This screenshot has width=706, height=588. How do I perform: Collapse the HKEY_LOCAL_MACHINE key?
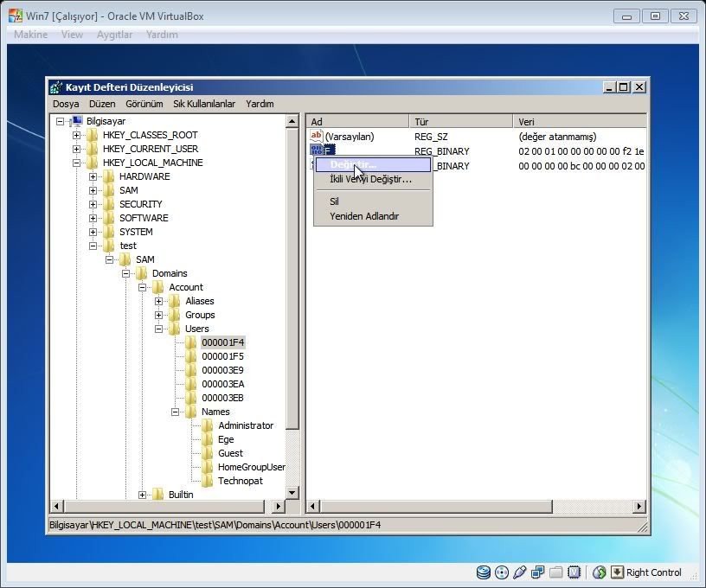pos(77,163)
